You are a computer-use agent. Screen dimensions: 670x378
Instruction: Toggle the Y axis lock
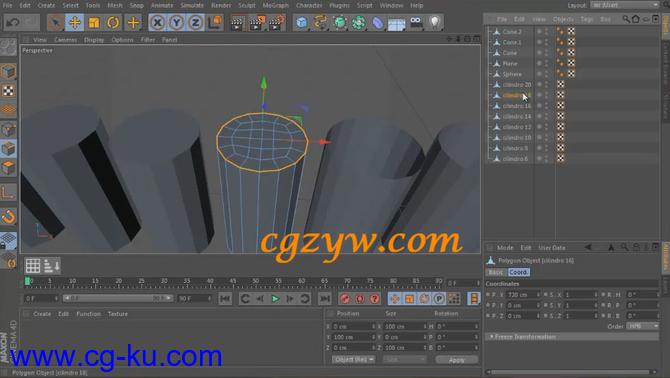pos(176,22)
